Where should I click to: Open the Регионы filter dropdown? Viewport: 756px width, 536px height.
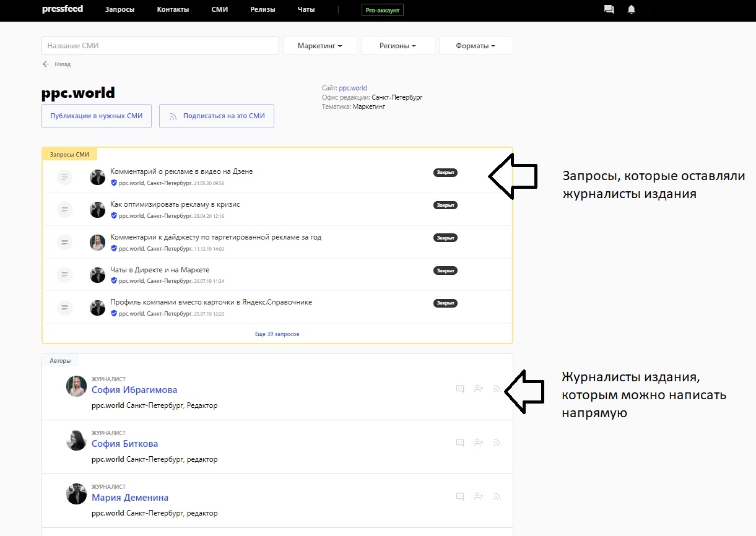pyautogui.click(x=398, y=46)
